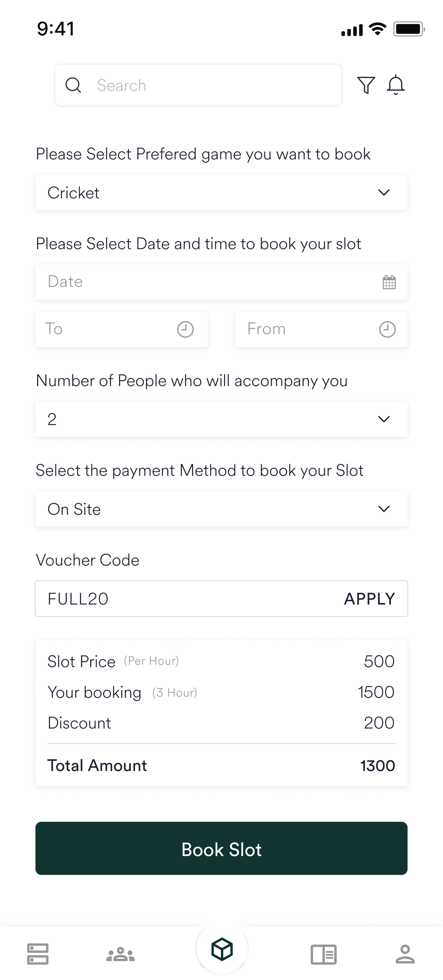This screenshot has height=980, width=443.
Task: Tap the clock icon in To field
Action: click(x=185, y=329)
